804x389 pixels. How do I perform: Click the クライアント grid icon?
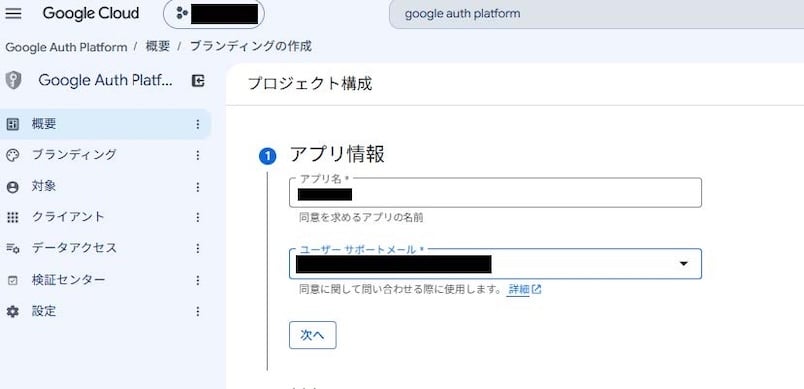13,218
